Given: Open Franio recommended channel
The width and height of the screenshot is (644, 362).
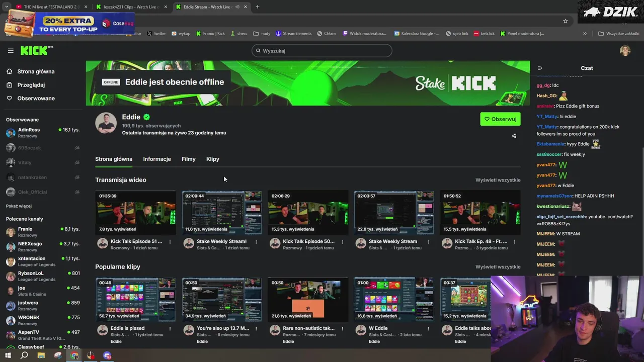Looking at the screenshot, I should tap(42, 232).
